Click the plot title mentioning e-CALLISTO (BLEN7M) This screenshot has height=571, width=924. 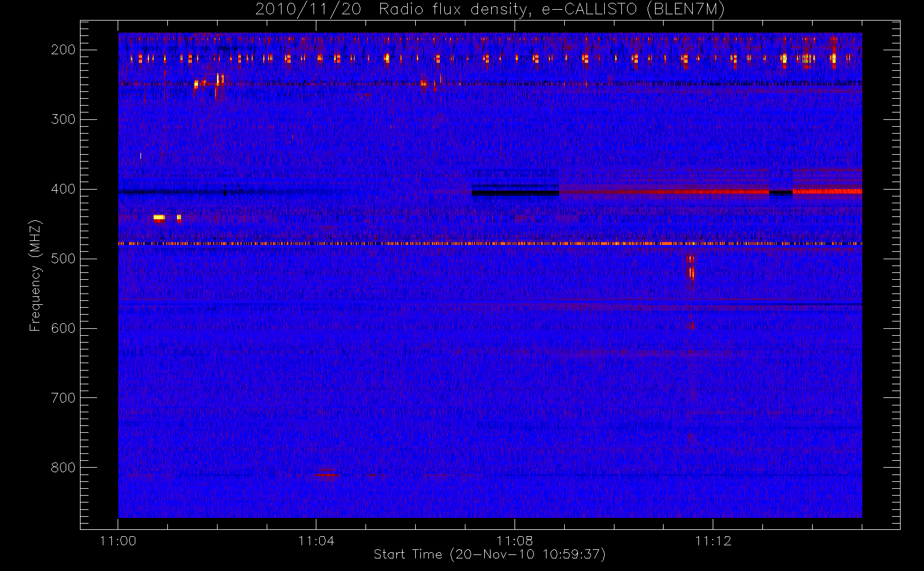[490, 9]
